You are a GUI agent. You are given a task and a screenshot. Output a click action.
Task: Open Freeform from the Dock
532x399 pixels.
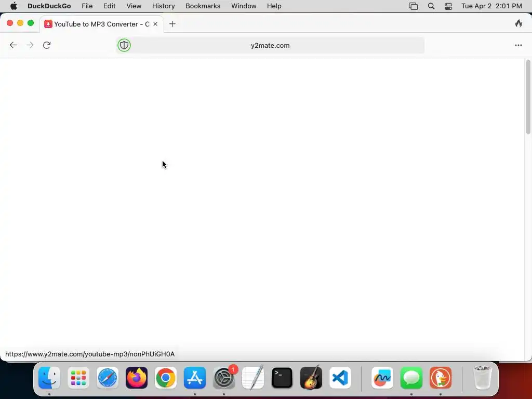(382, 378)
